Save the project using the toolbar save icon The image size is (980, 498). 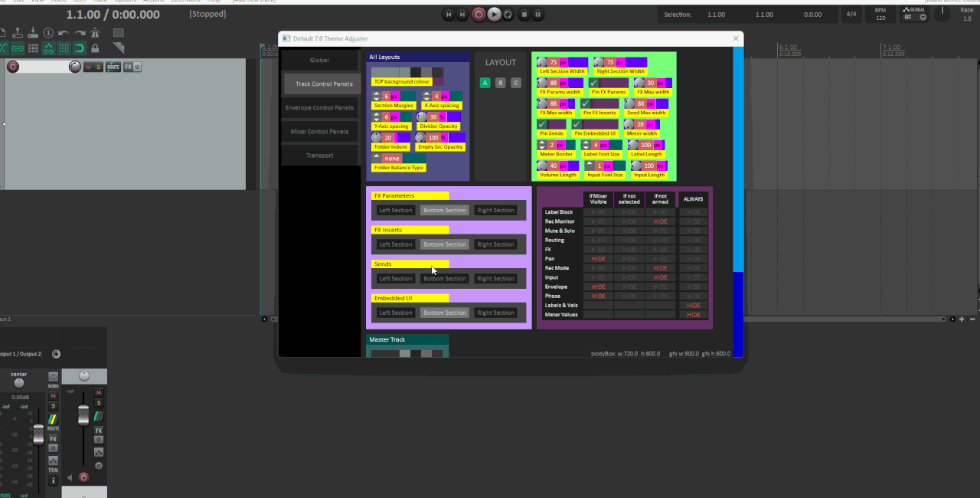pyautogui.click(x=32, y=32)
